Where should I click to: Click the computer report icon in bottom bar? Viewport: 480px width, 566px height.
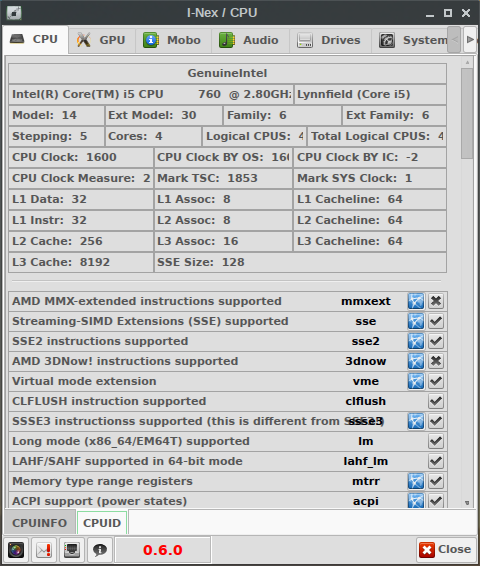(72, 550)
